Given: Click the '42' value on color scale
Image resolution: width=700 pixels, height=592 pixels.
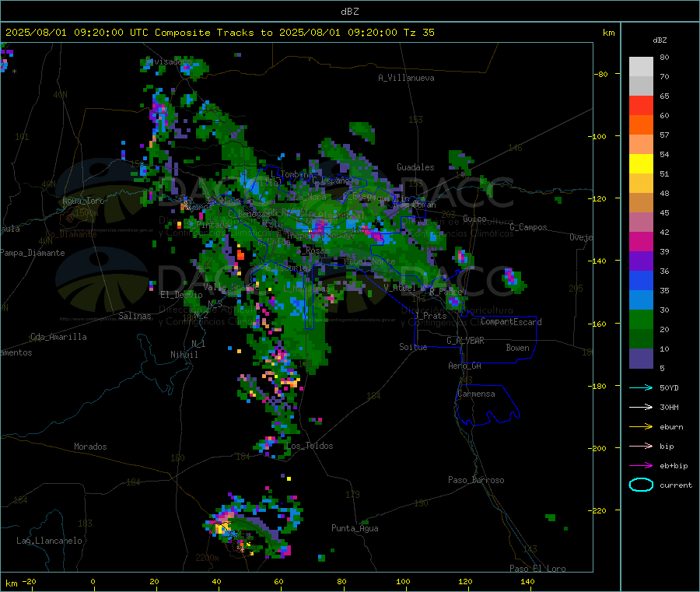Looking at the screenshot, I should pos(664,232).
